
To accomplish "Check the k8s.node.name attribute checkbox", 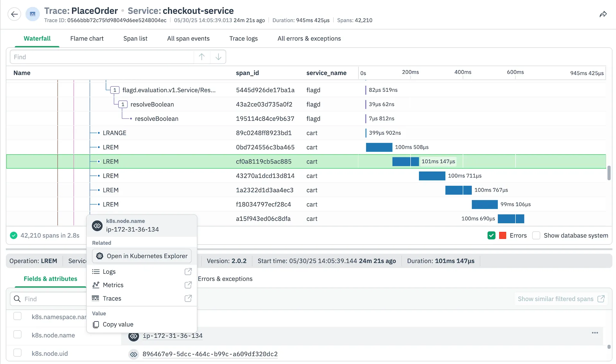I will coord(17,335).
